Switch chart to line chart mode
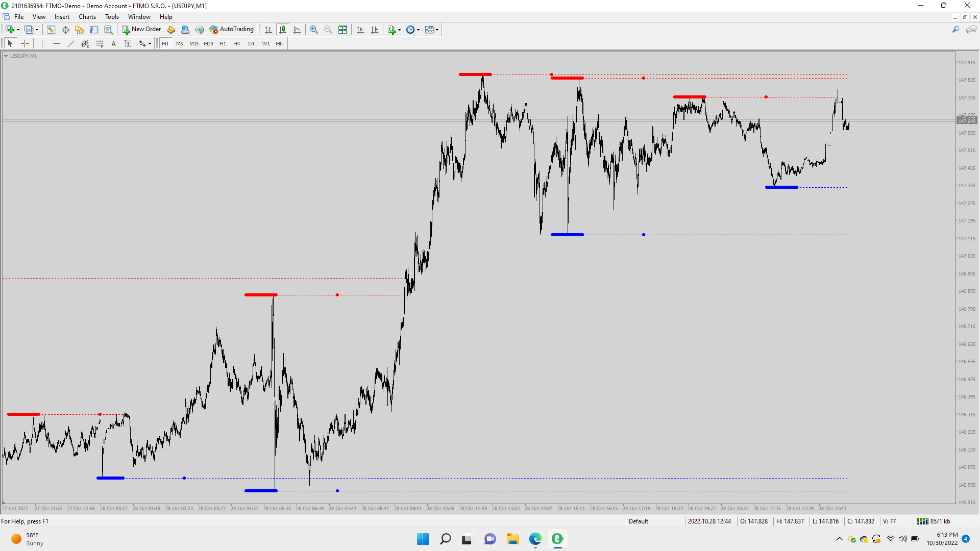This screenshot has width=980, height=551. click(x=297, y=30)
